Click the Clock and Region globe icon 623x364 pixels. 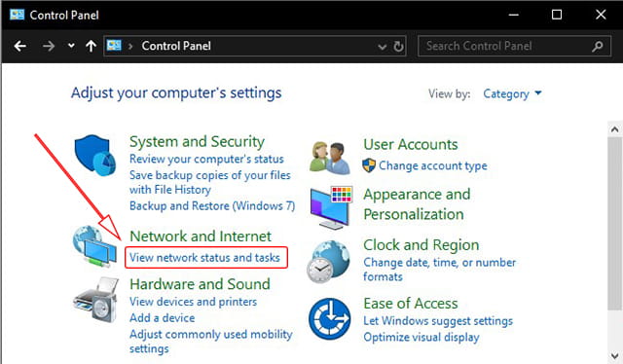tap(329, 262)
